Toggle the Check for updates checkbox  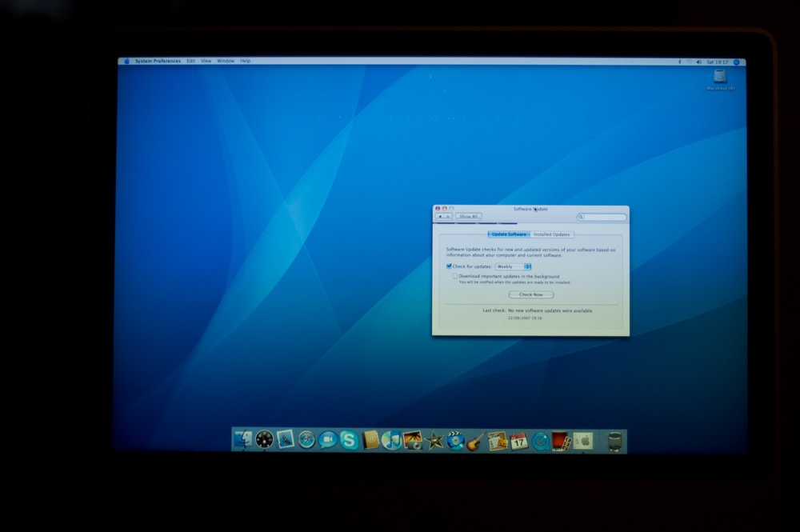tap(449, 266)
